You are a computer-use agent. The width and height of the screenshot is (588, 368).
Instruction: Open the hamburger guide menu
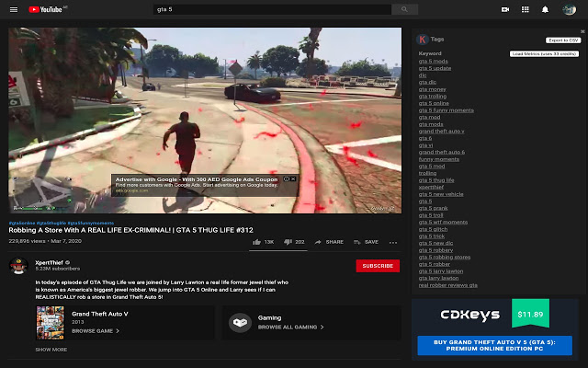point(14,9)
